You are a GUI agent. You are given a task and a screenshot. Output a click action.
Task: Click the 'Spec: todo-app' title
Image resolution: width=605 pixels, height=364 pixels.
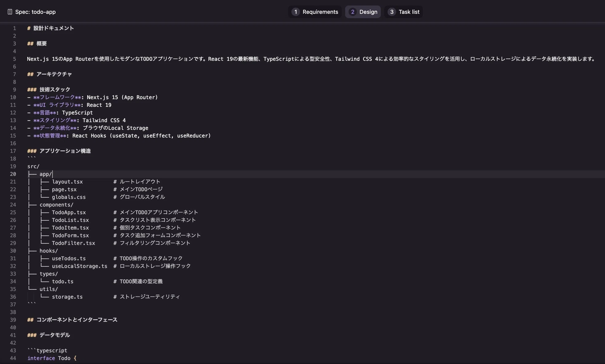point(35,12)
